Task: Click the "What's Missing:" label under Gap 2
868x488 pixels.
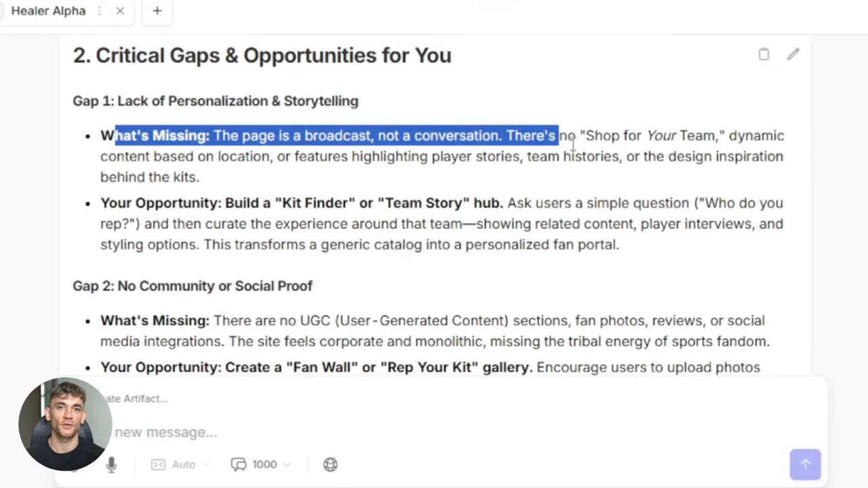Action: 155,321
